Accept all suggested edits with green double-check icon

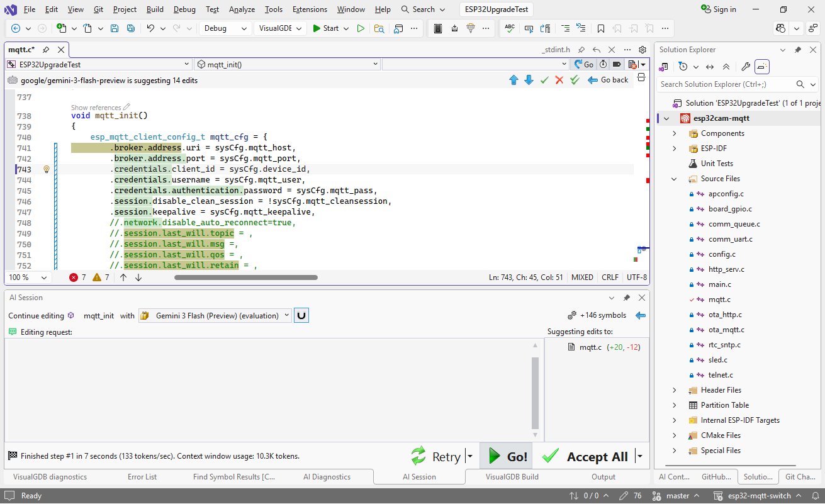coord(575,80)
